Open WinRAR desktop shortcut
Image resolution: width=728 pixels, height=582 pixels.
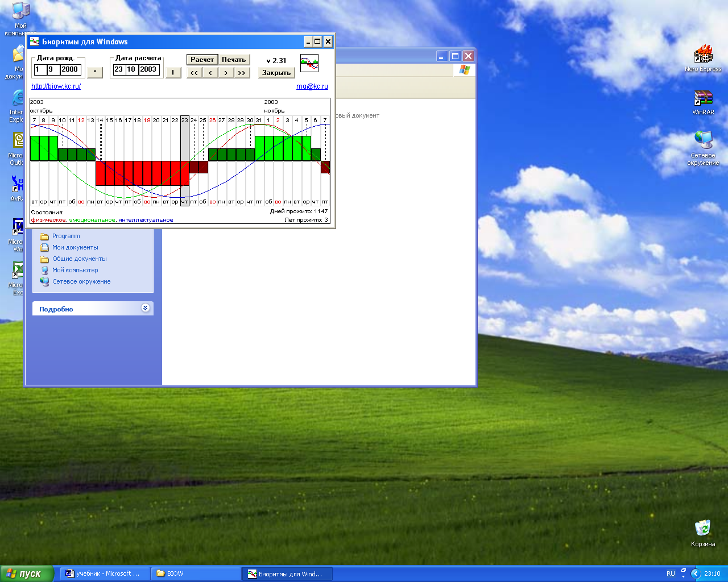click(703, 103)
